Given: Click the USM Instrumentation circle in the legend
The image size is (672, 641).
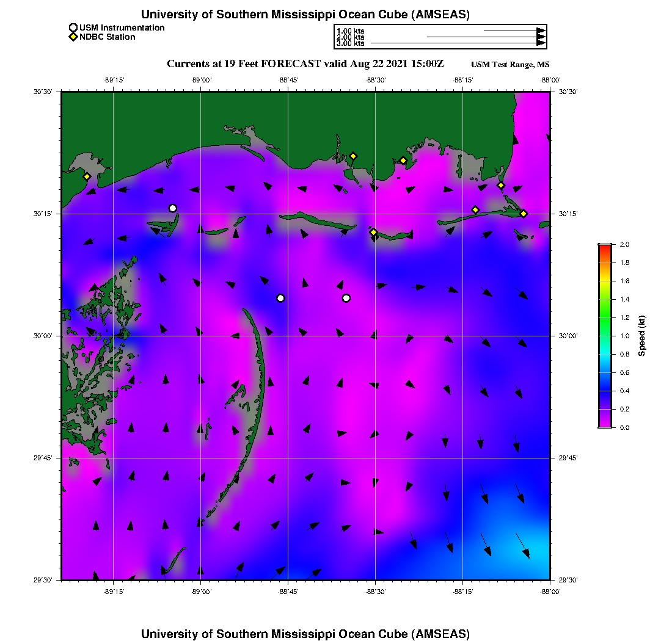Looking at the screenshot, I should [73, 27].
